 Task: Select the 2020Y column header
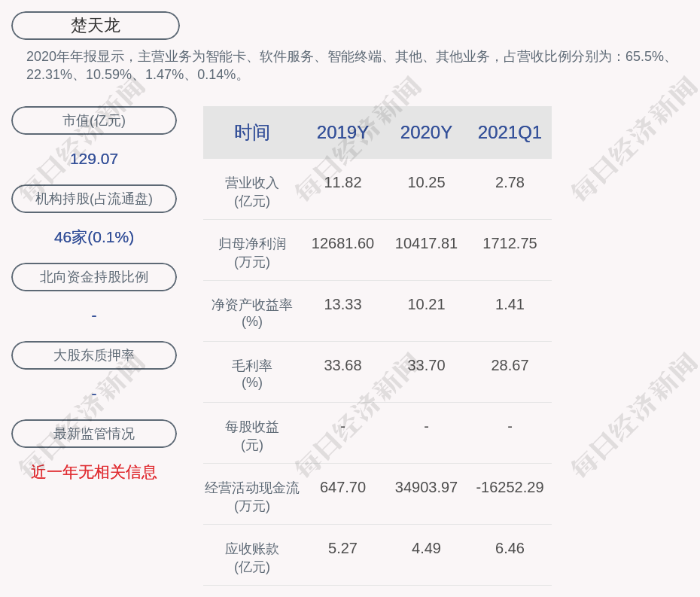(426, 132)
